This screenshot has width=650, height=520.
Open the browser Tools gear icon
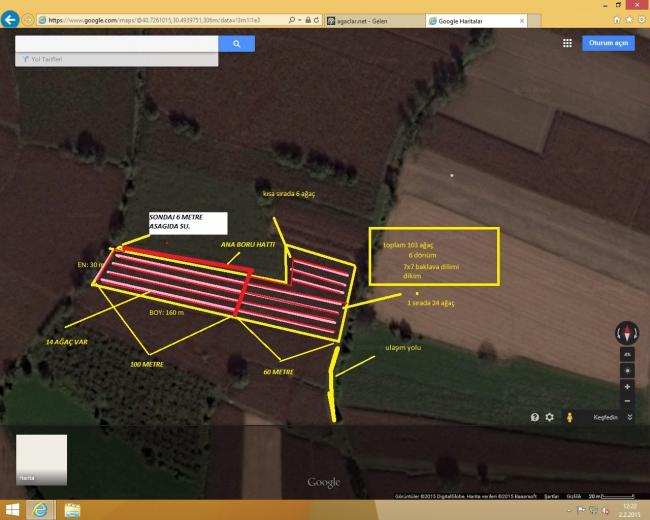click(642, 19)
